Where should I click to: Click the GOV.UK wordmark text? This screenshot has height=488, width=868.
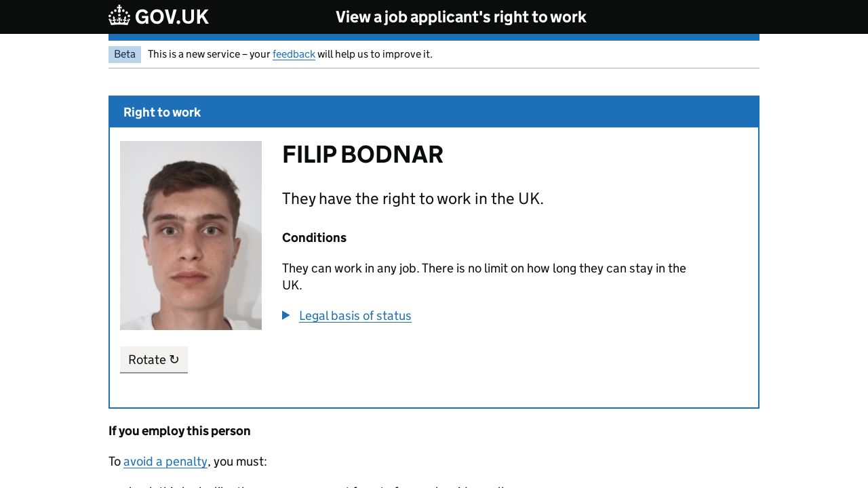[172, 17]
